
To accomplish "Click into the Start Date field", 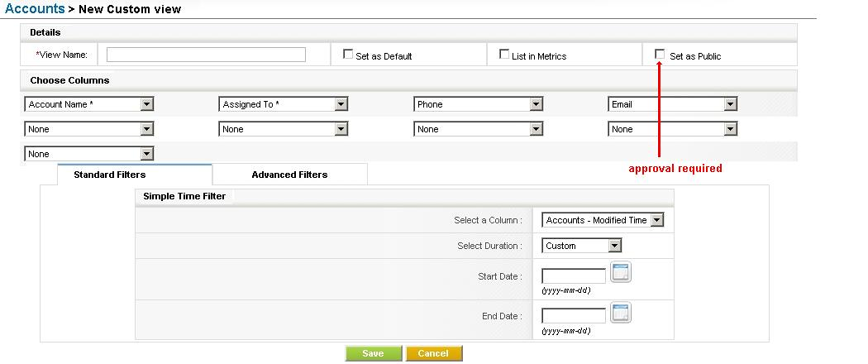I will tap(574, 276).
